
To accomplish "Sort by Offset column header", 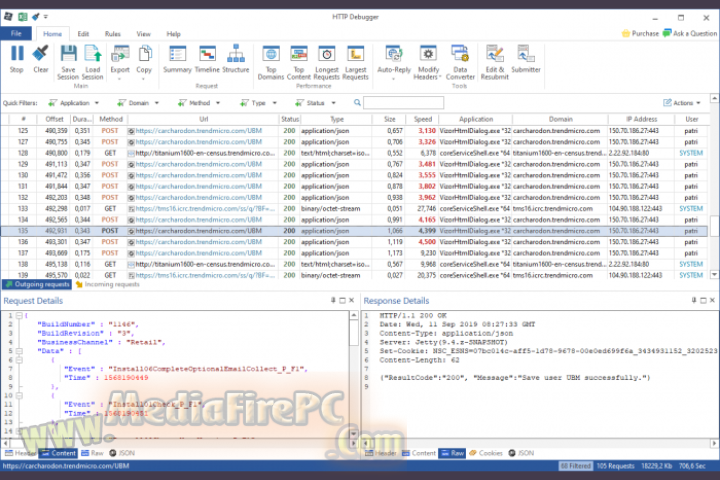I will coord(54,119).
